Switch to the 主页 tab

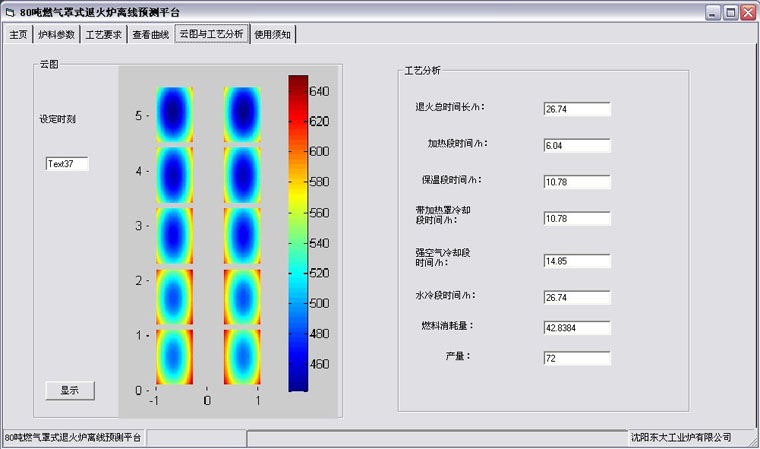[18, 34]
